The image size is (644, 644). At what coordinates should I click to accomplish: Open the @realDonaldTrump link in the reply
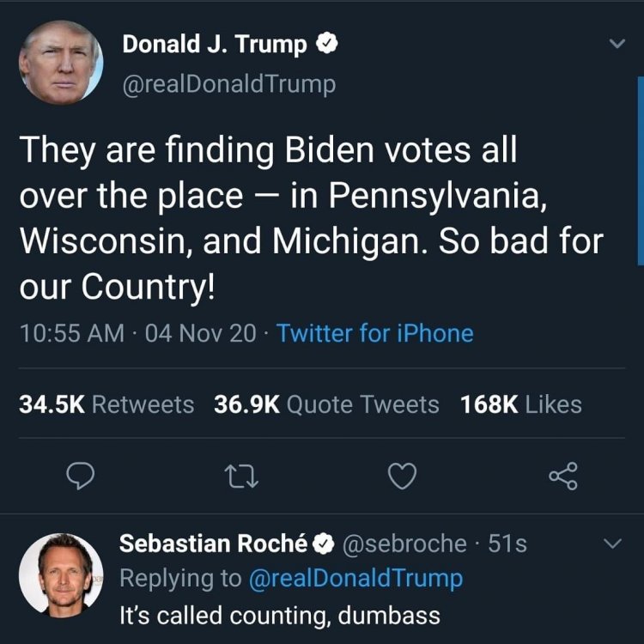click(355, 579)
